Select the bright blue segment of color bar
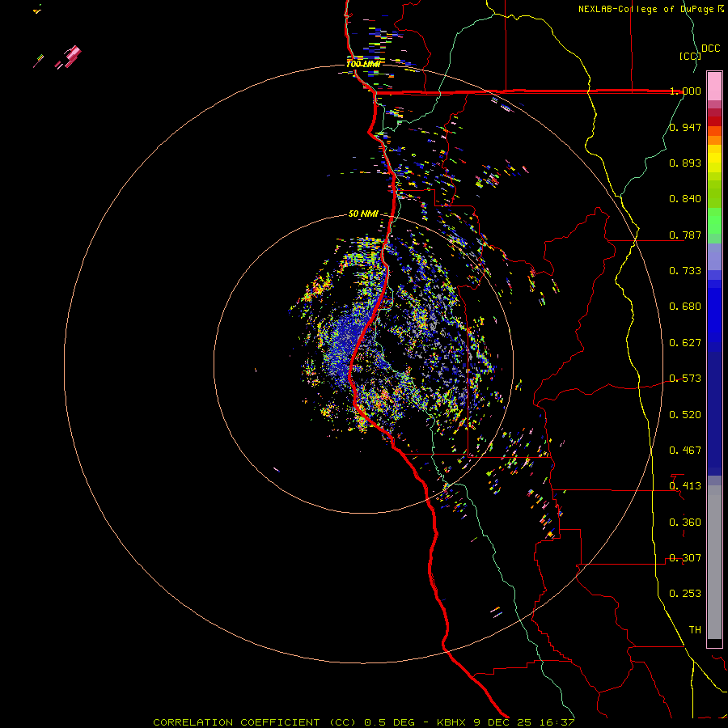The height and width of the screenshot is (728, 728). 714,311
